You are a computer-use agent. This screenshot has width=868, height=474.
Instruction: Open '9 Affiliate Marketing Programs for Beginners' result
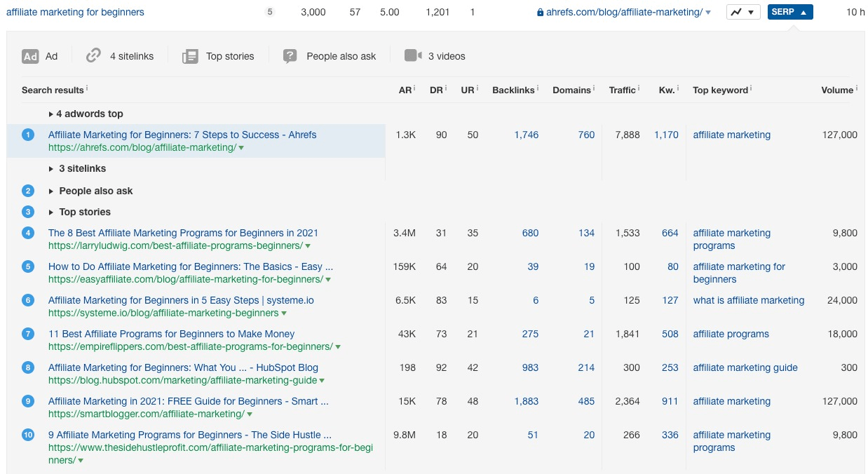tap(190, 435)
